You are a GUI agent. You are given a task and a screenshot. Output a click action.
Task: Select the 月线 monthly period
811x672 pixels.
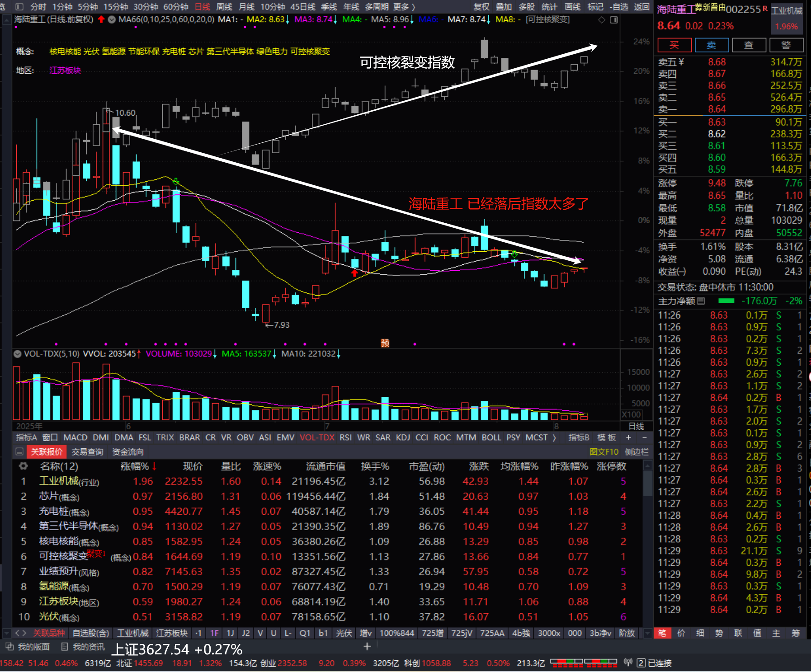pos(246,7)
